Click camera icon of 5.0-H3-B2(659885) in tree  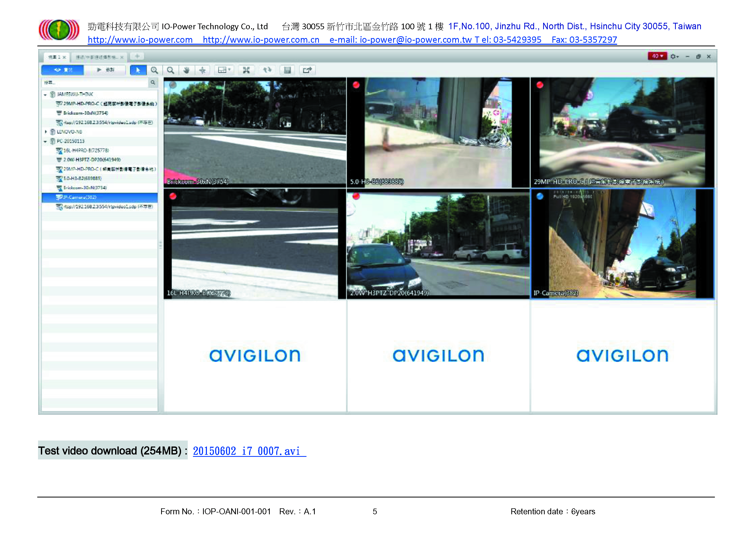pos(59,179)
